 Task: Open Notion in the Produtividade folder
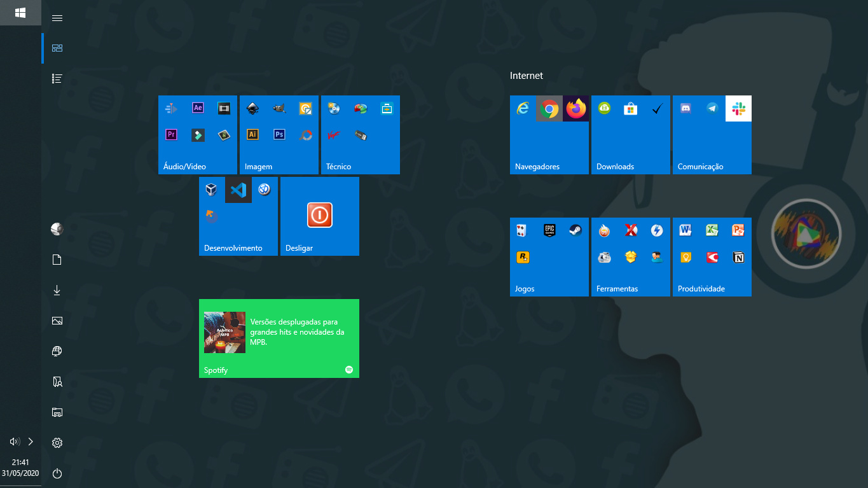(738, 257)
